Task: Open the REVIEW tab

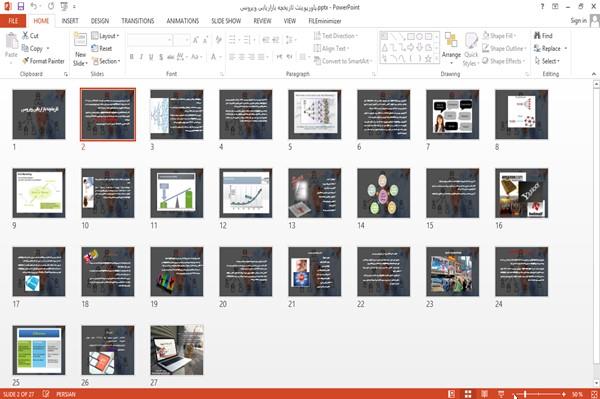Action: pos(262,21)
